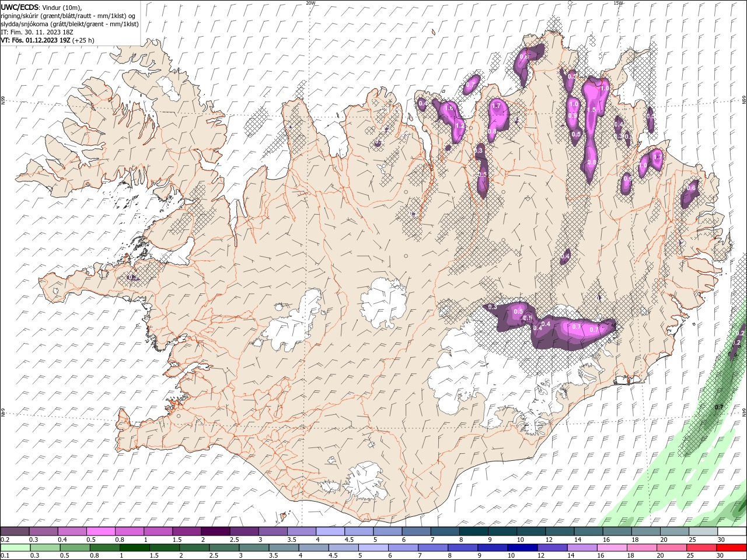Viewport: 747px width, 560px height.
Task: Pick the 0.4–0.5 snow legend swatch
Action: pos(72,531)
